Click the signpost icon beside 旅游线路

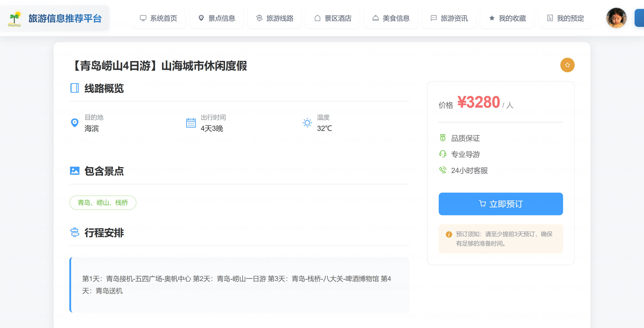(259, 18)
